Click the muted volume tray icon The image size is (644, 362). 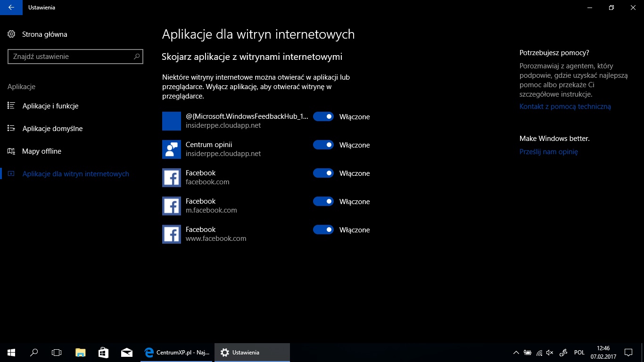[x=550, y=353]
